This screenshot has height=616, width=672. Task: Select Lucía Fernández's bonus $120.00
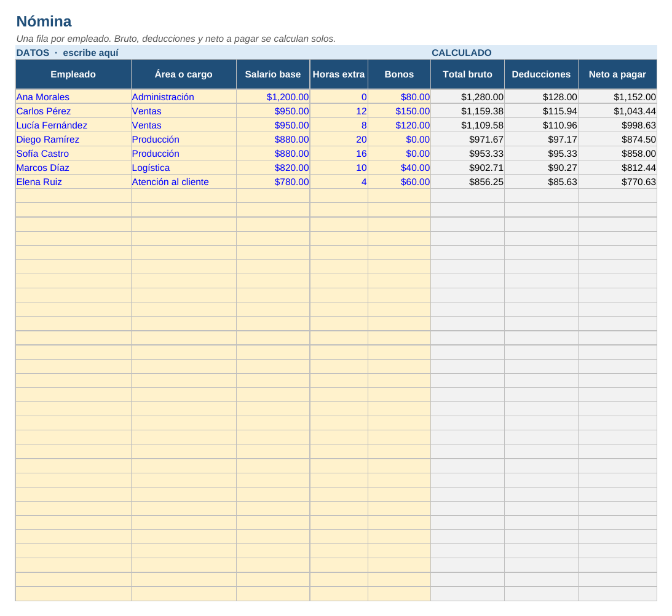coord(399,125)
